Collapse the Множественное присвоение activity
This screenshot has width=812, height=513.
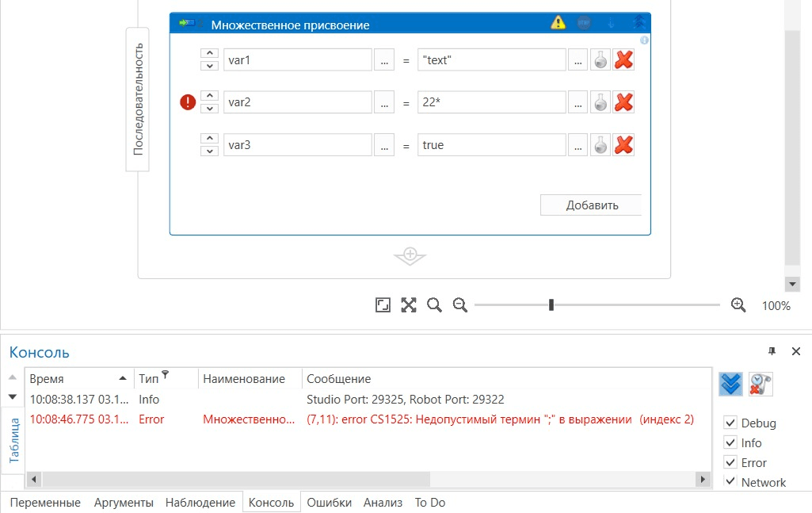(x=639, y=23)
